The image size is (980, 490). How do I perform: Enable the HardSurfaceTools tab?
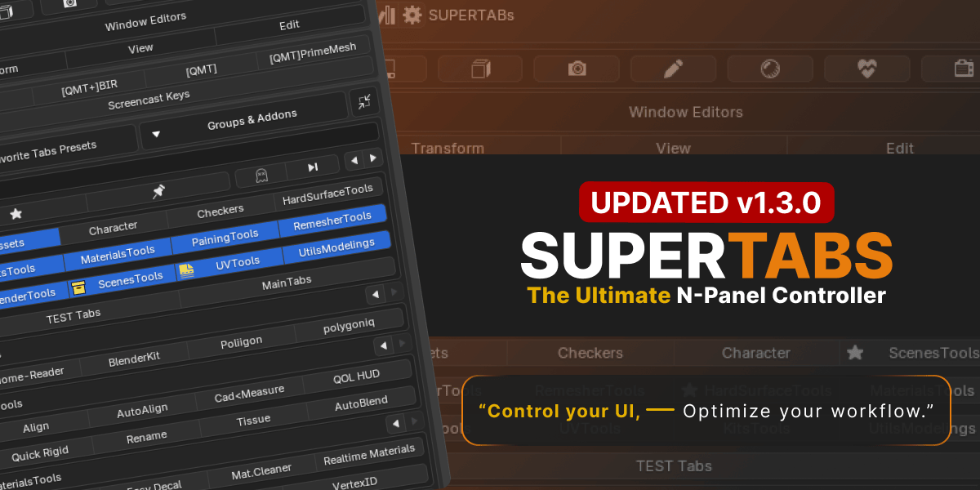tap(327, 188)
